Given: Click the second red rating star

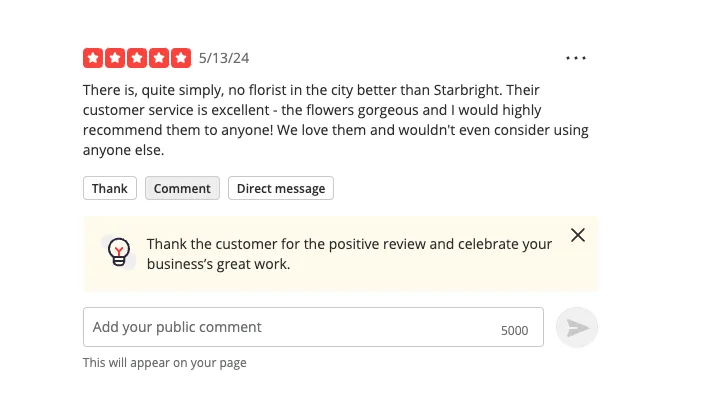Looking at the screenshot, I should [x=115, y=58].
